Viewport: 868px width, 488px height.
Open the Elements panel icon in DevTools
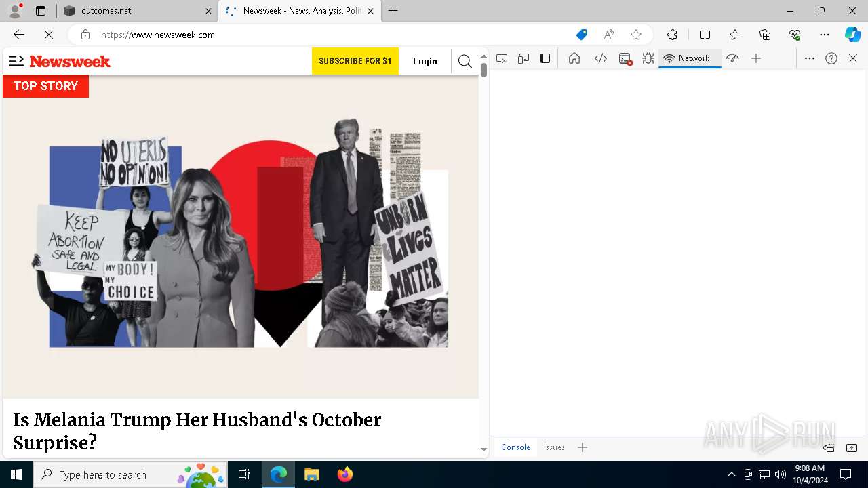tap(600, 58)
